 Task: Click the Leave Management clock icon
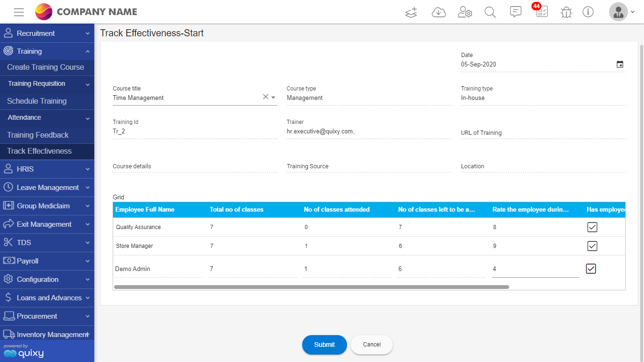(8, 187)
